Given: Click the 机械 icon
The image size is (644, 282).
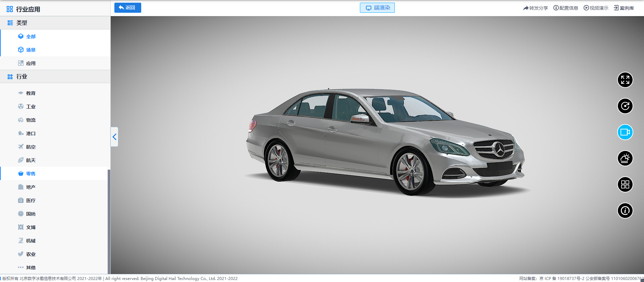Looking at the screenshot, I should [x=21, y=240].
